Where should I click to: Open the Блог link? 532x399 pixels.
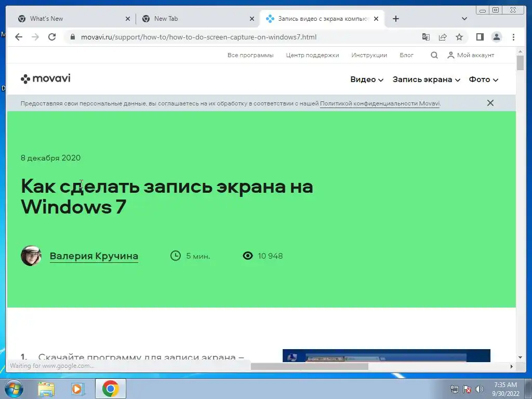(x=406, y=55)
